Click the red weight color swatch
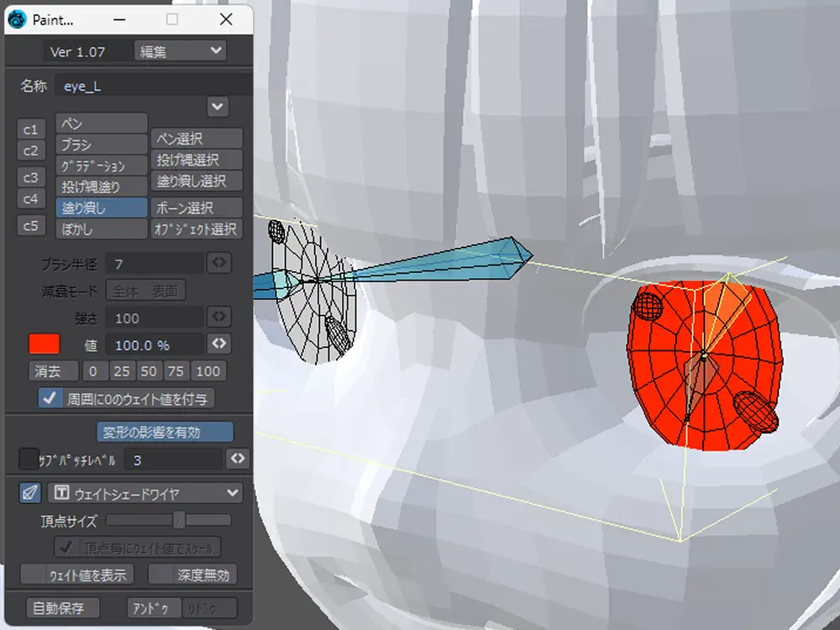The width and height of the screenshot is (840, 630). (44, 344)
